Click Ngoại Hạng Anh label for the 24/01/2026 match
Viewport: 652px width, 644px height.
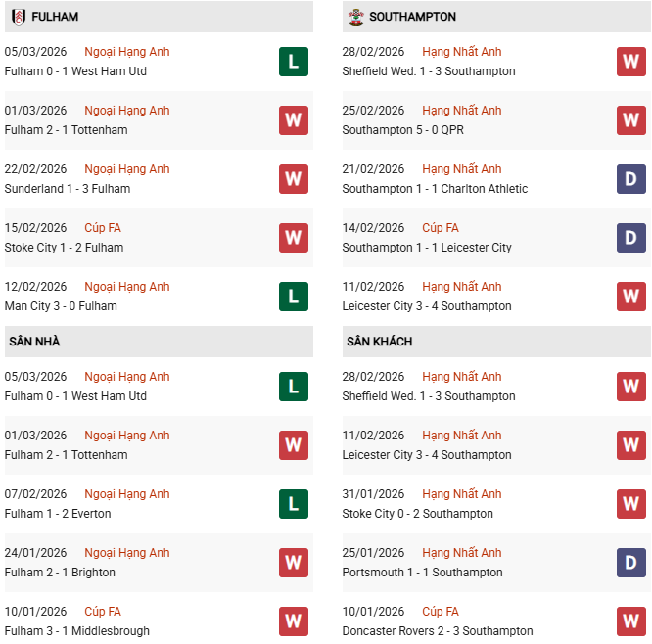(x=127, y=553)
